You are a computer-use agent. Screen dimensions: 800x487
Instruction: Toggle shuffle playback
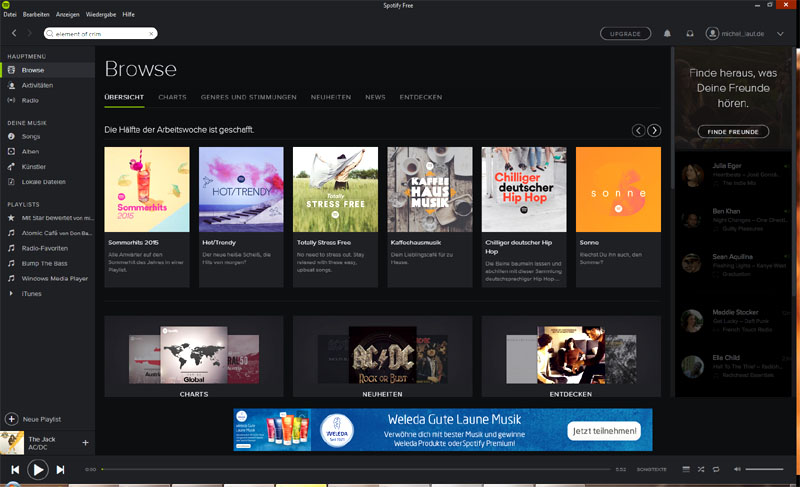701,469
